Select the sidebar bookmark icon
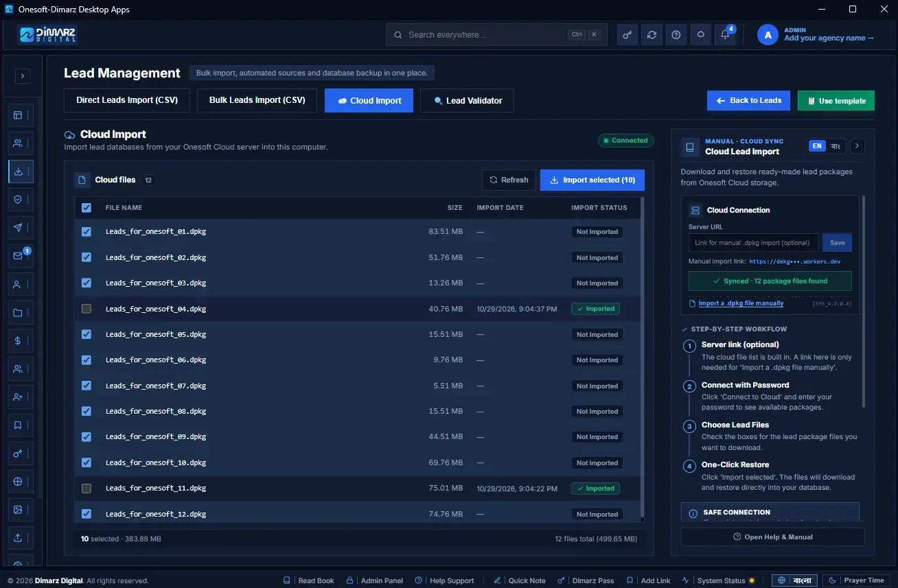 pyautogui.click(x=18, y=425)
